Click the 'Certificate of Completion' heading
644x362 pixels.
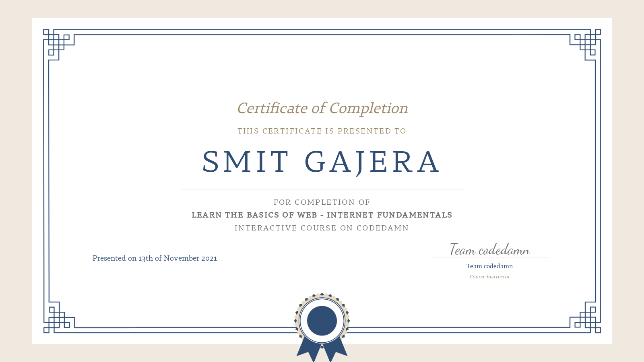322,108
